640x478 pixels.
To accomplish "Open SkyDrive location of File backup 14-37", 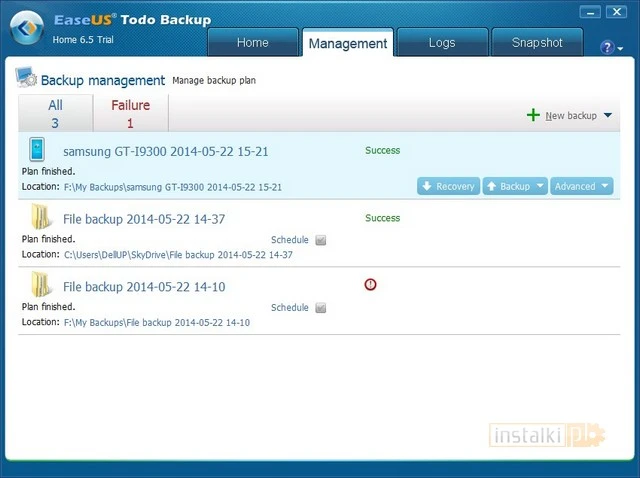I will pyautogui.click(x=178, y=255).
